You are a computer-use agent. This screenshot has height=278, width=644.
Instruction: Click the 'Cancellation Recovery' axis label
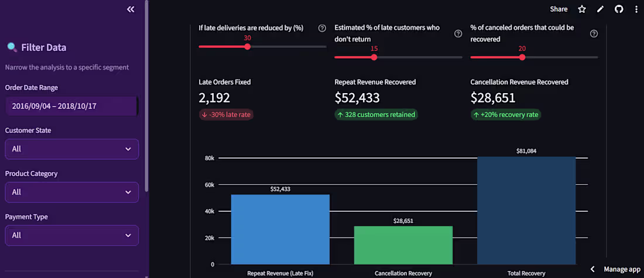coord(403,273)
